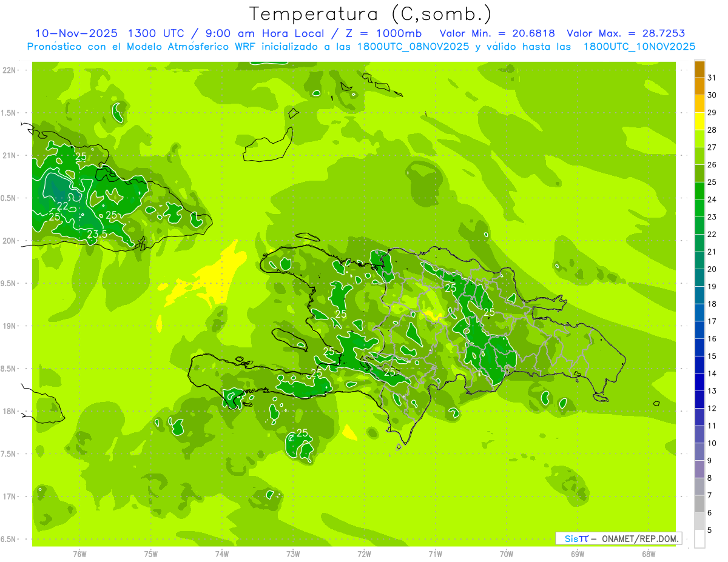728x562 pixels.
Task: Click the title "Temperatura (C,somb.)"
Action: (x=371, y=15)
